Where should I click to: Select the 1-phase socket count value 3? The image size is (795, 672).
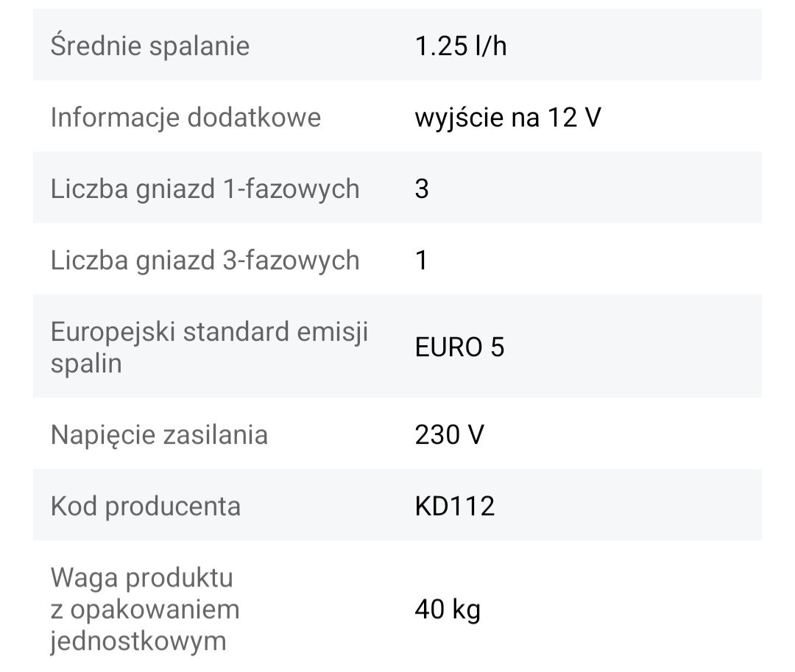point(422,189)
